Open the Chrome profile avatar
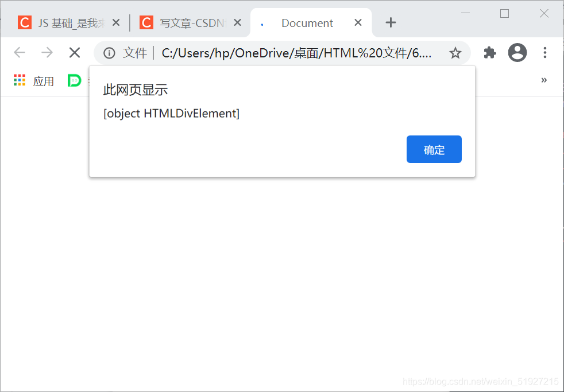The width and height of the screenshot is (564, 392). point(517,52)
